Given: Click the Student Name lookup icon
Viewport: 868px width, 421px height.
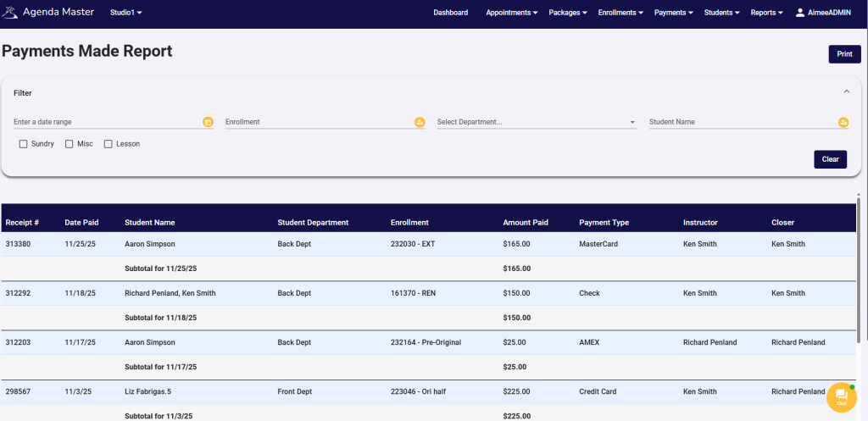Looking at the screenshot, I should [843, 123].
